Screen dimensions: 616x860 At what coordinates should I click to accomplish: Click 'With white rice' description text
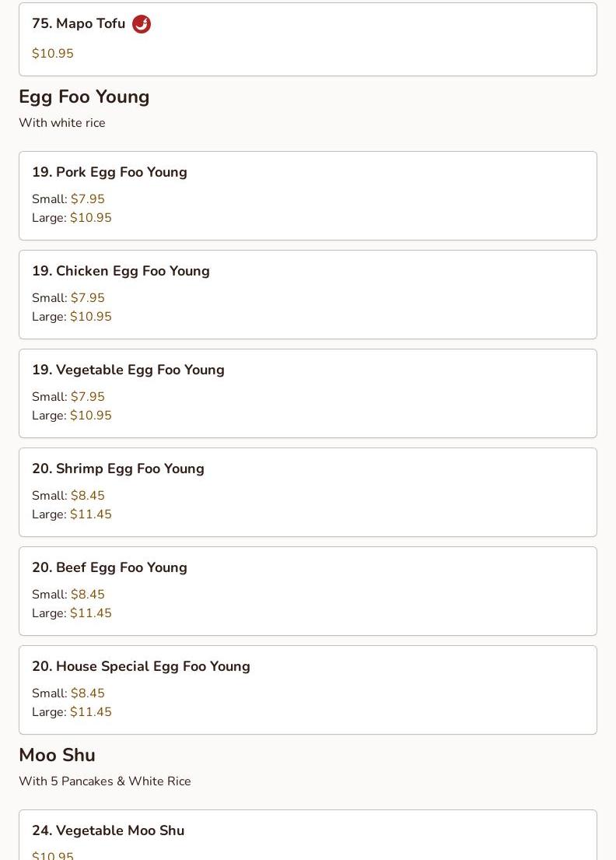62,123
